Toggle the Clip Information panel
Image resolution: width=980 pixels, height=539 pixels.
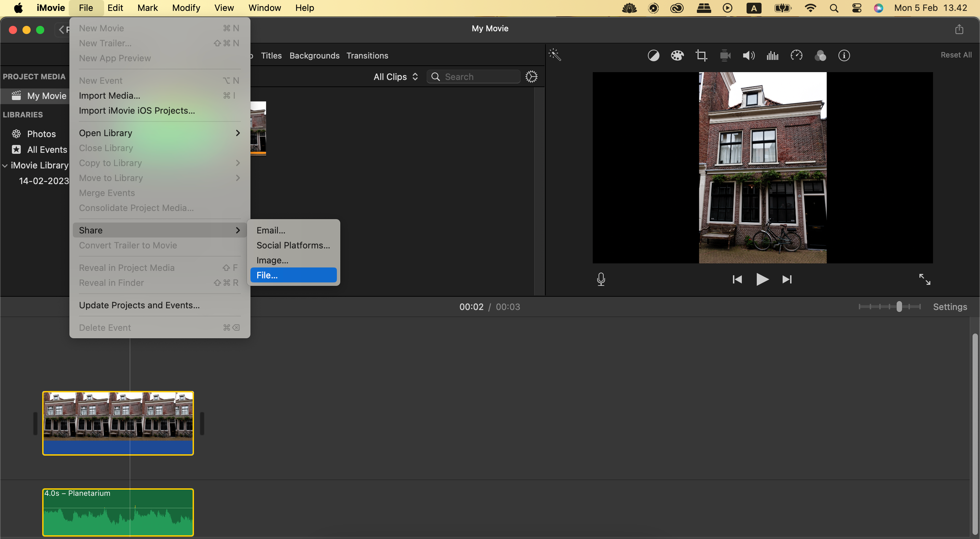[844, 55]
